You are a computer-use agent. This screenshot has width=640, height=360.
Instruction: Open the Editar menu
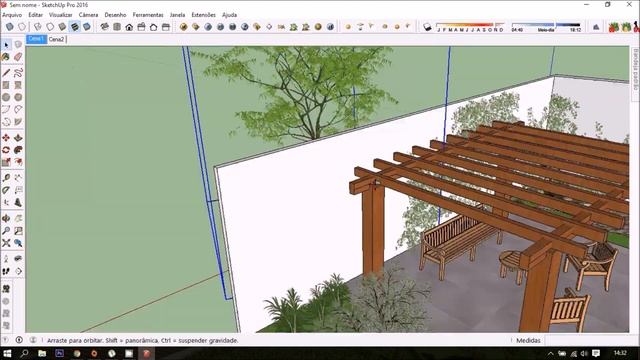point(36,15)
